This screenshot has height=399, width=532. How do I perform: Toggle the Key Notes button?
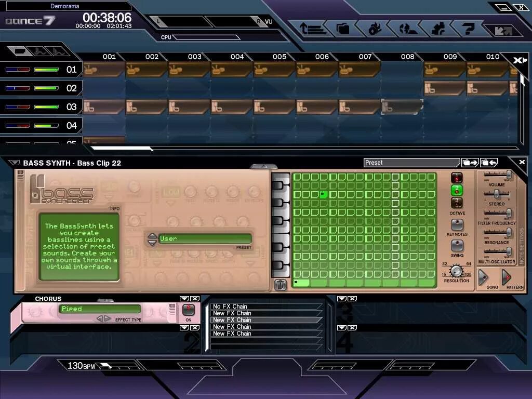(x=457, y=225)
